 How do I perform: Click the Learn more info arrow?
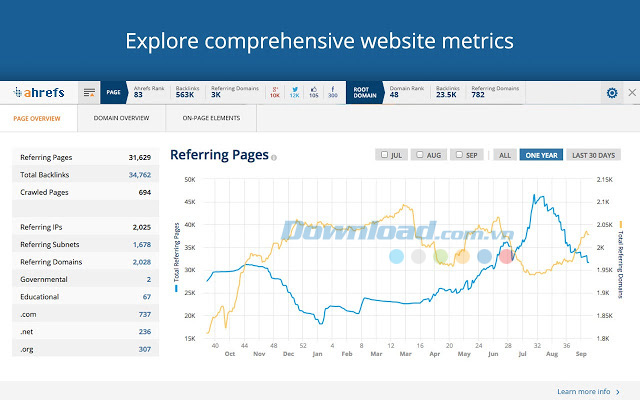click(618, 392)
